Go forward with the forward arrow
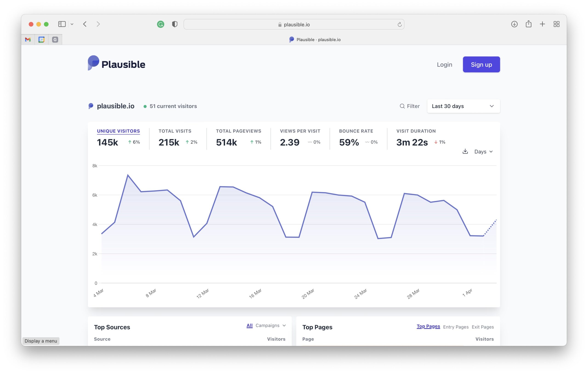 pyautogui.click(x=98, y=24)
